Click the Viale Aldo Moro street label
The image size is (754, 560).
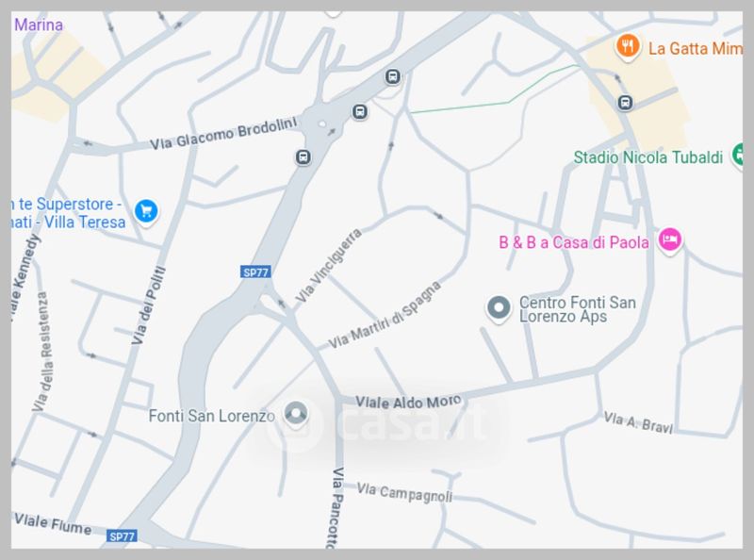tap(408, 403)
